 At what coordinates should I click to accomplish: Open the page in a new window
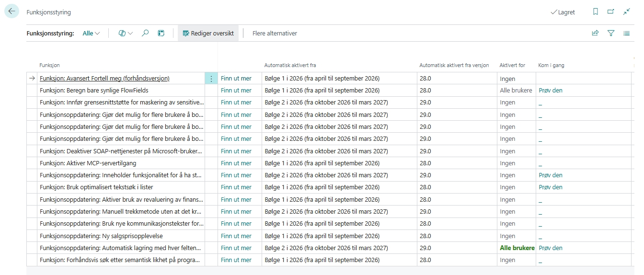point(610,12)
